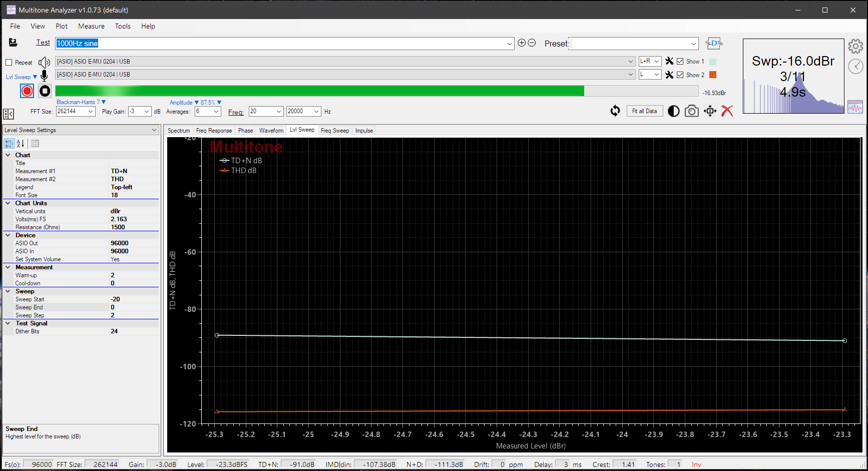Click the Show 2 orange color swatch
The height and width of the screenshot is (471, 868).
713,75
